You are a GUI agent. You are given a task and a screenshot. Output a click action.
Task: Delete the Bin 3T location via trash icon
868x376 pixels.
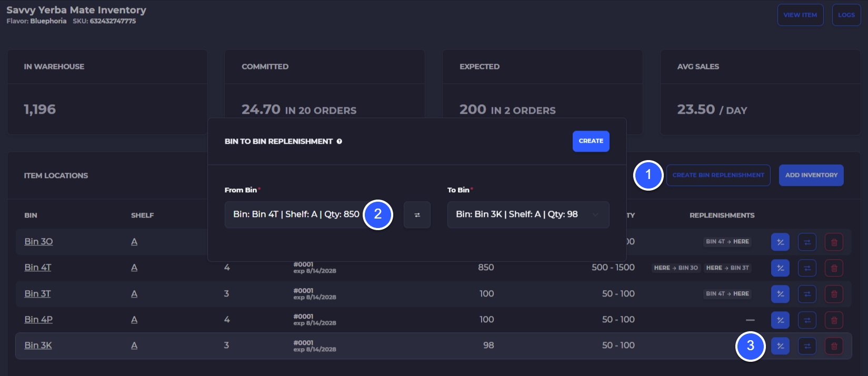tap(834, 294)
